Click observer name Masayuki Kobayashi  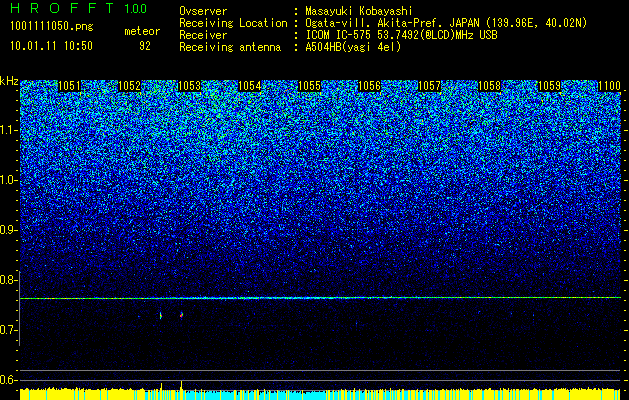coord(359,12)
